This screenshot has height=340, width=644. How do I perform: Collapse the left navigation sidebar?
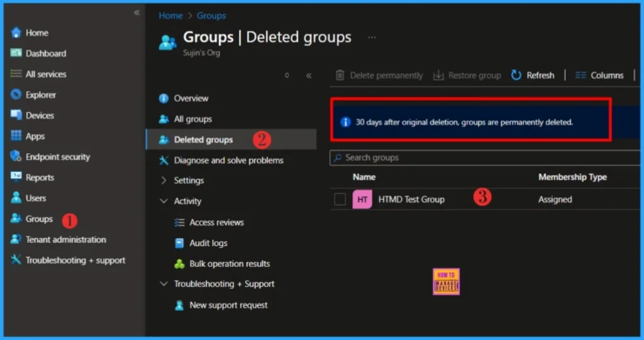coord(136,13)
